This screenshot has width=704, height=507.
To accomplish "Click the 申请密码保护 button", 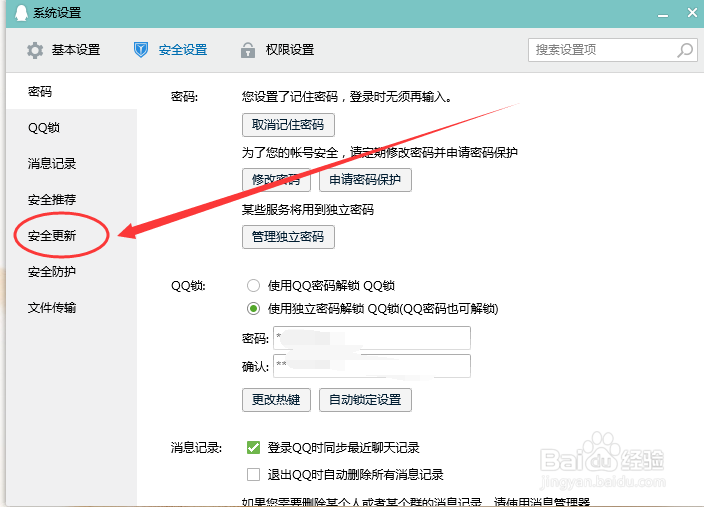I will coord(365,180).
